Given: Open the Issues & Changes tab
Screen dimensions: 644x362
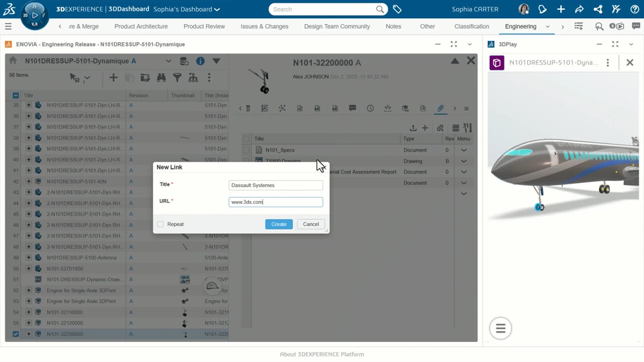Looking at the screenshot, I should pos(264,26).
